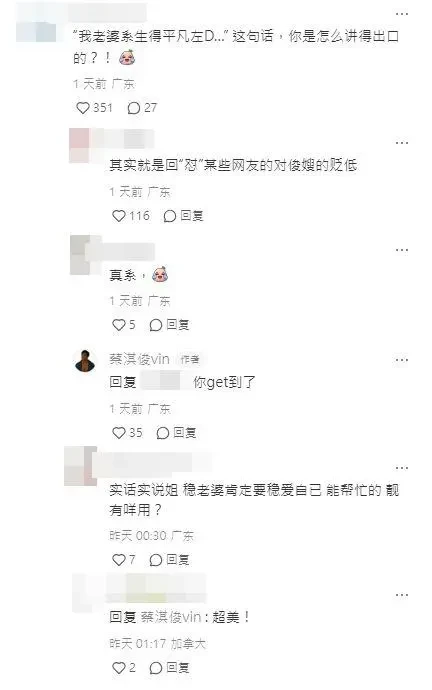Open the 蔡淇俊vin username link

(x=139, y=359)
